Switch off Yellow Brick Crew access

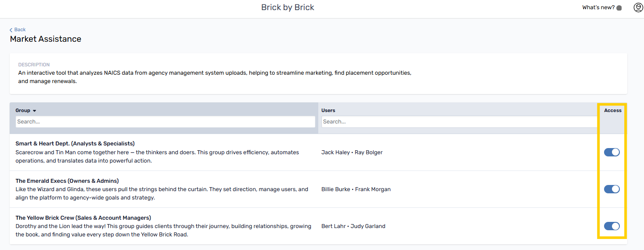pos(612,226)
